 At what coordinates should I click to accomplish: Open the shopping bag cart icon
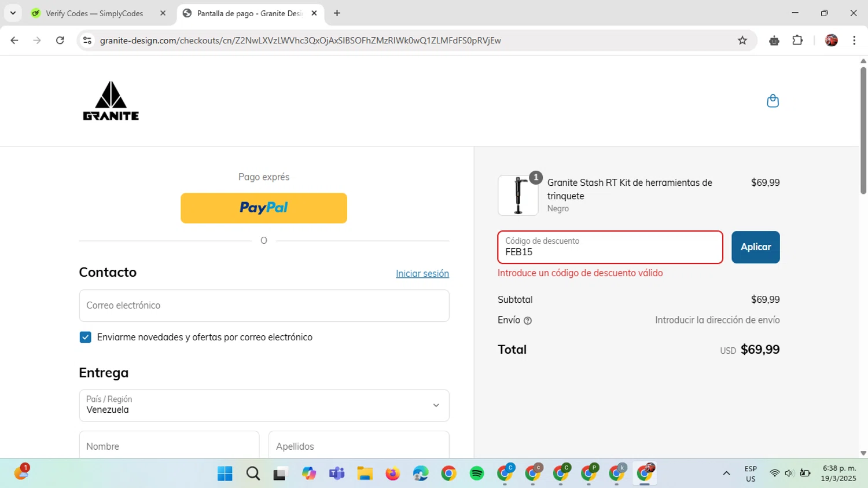point(773,101)
